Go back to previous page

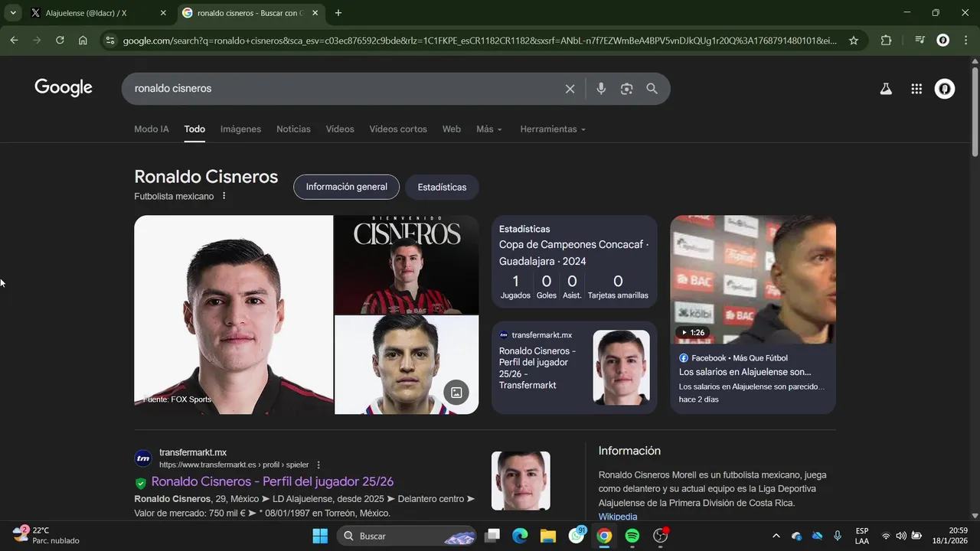(x=14, y=41)
